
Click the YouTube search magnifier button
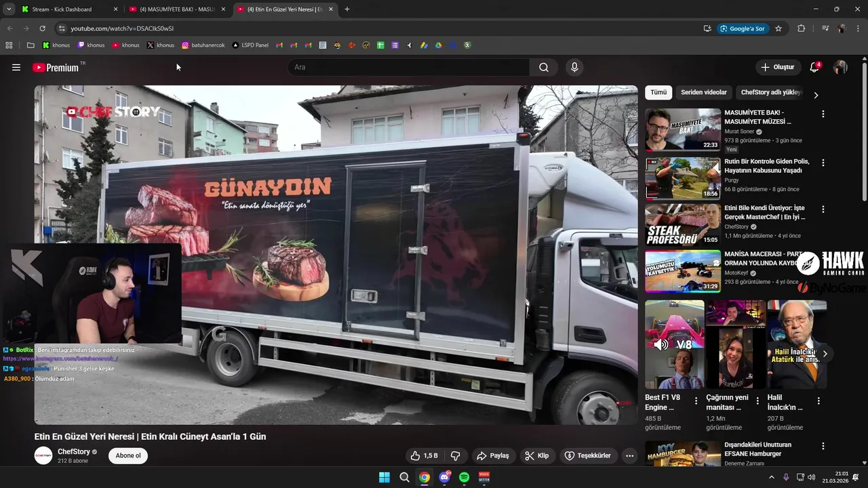coord(544,67)
